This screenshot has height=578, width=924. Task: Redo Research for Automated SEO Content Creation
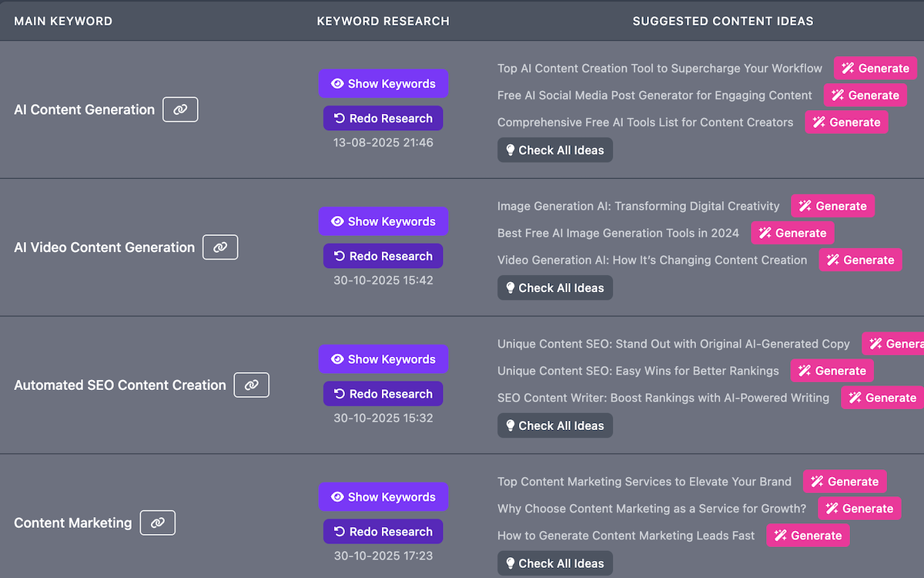point(383,394)
